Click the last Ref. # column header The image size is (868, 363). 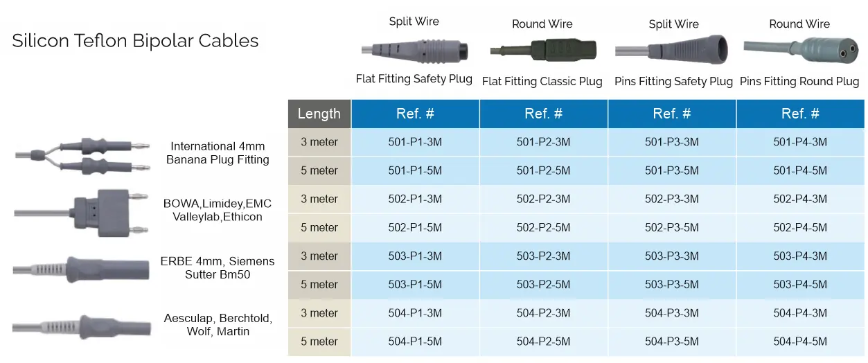tap(800, 114)
